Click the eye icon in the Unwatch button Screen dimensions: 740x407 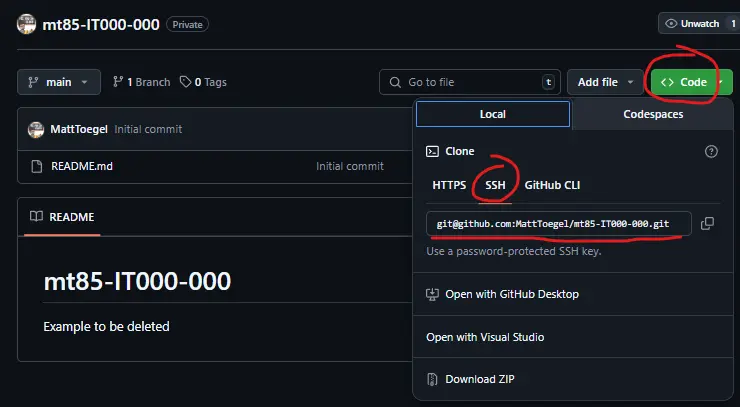(671, 24)
